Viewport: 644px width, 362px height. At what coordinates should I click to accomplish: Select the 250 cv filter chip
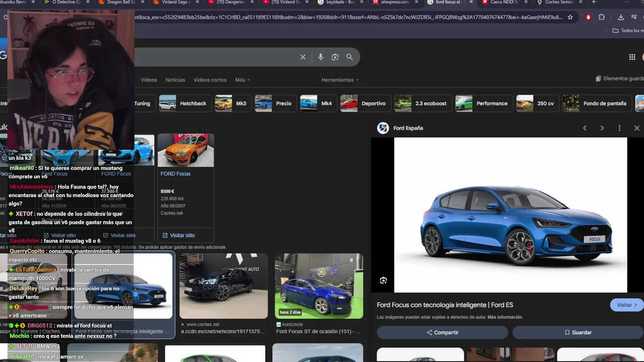point(538,104)
